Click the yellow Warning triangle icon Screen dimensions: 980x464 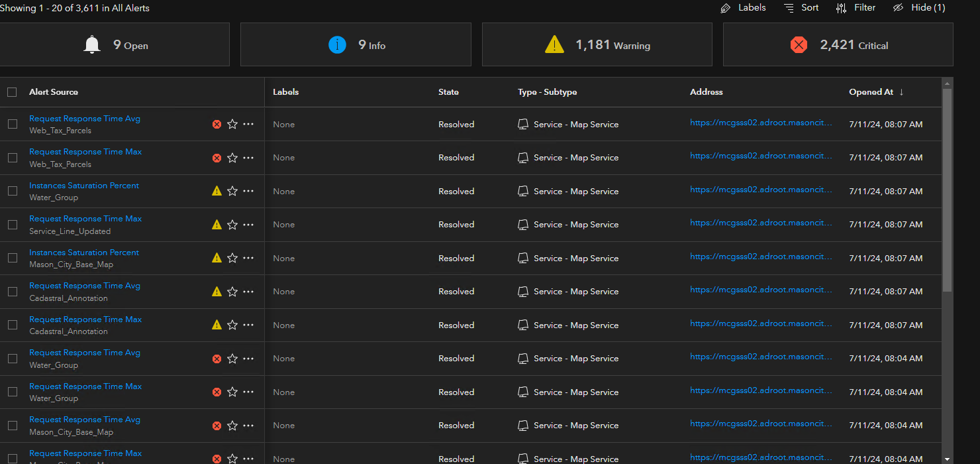tap(554, 44)
